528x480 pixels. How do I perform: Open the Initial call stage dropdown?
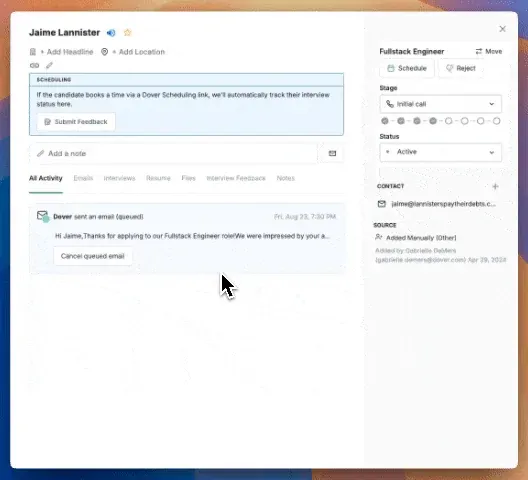[440, 104]
